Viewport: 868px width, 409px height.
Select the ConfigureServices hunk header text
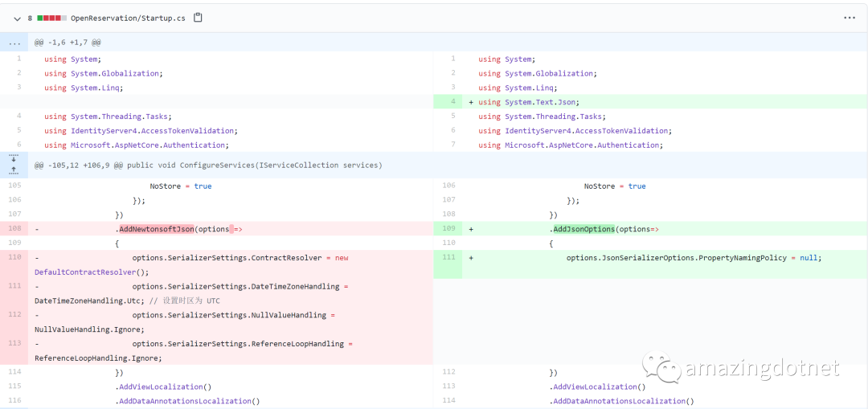point(208,165)
